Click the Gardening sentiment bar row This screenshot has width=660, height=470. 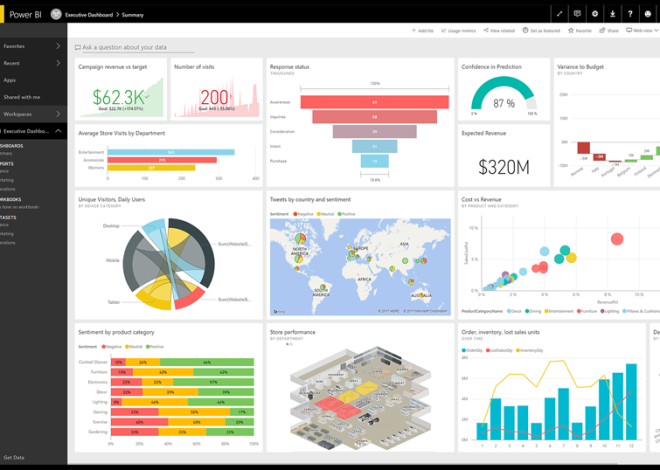tap(182, 432)
